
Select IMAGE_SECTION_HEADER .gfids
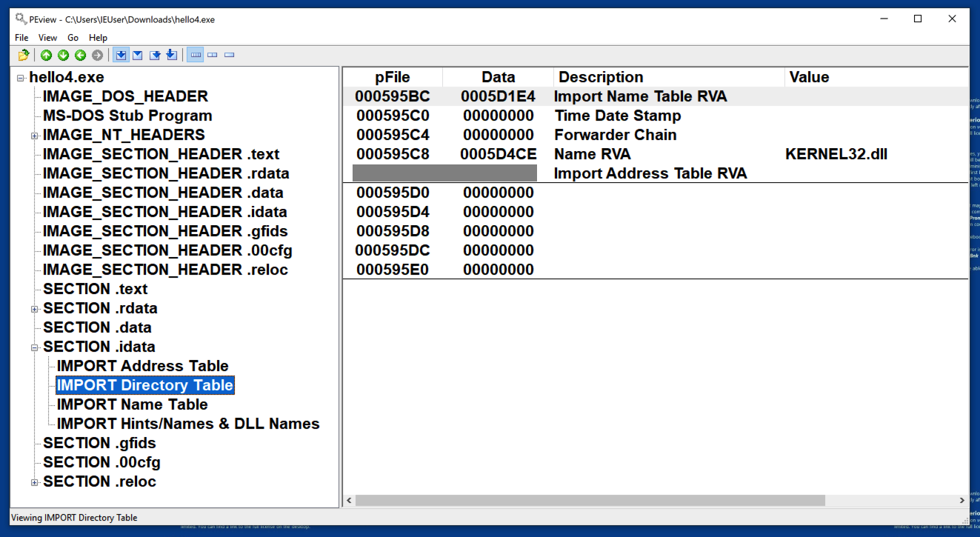(165, 231)
